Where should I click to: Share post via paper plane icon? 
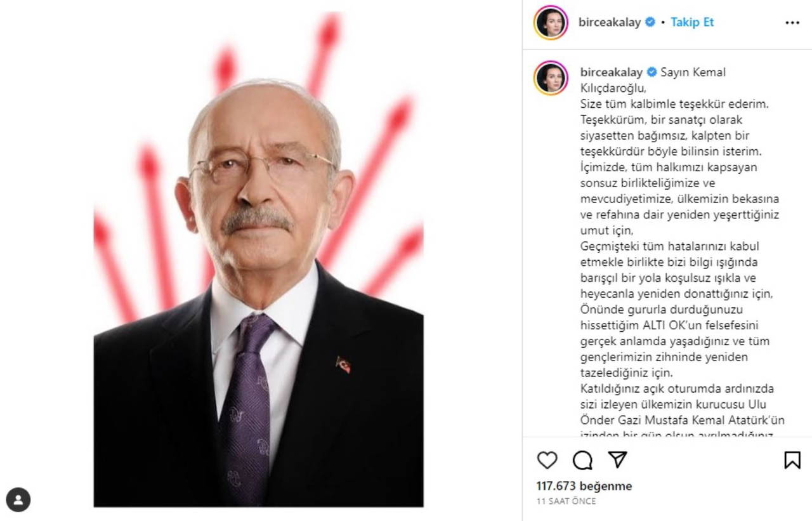click(x=618, y=459)
